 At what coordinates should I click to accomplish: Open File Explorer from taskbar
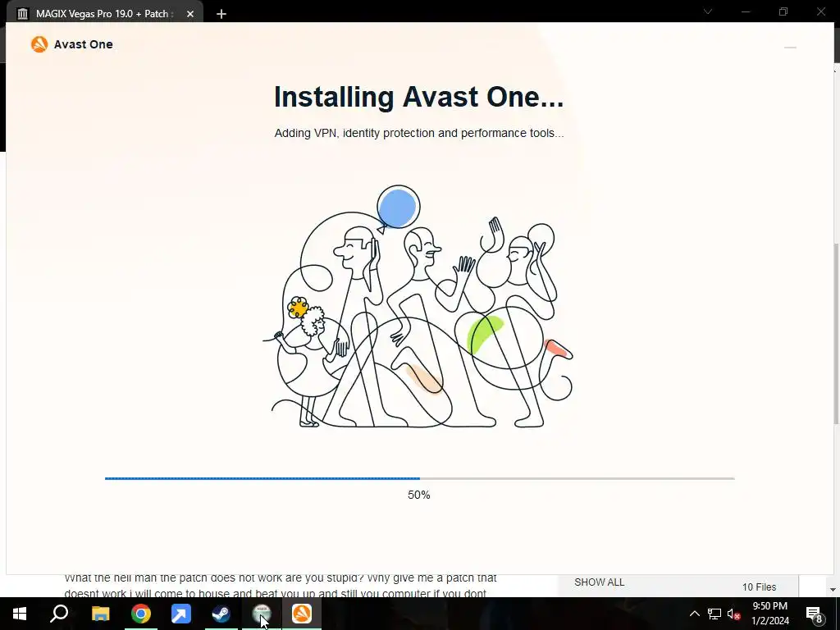[100, 614]
